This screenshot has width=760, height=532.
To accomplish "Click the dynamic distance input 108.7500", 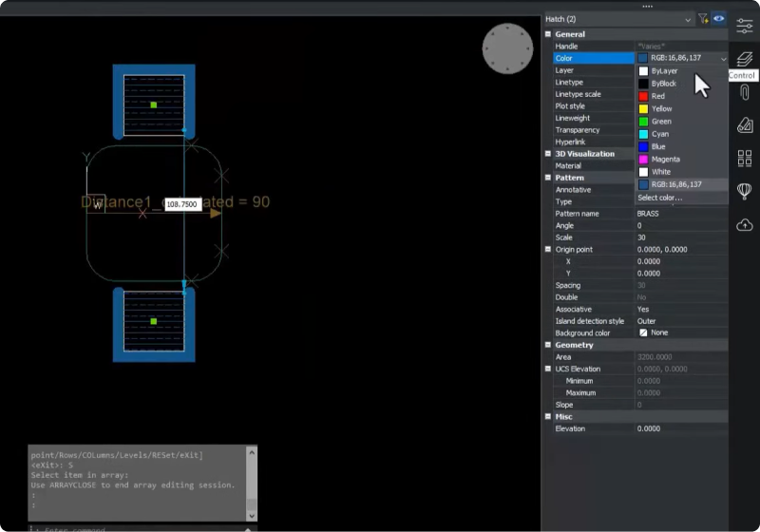I will pos(182,204).
